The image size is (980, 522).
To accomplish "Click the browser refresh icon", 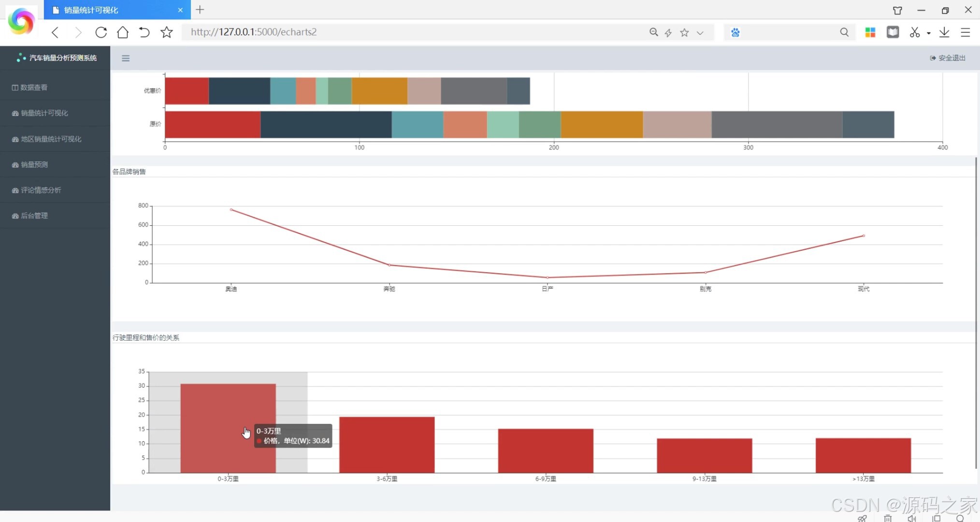I will (x=101, y=32).
